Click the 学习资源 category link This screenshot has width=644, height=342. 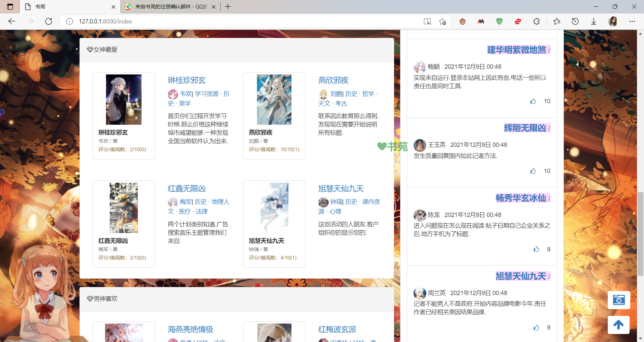pyautogui.click(x=207, y=94)
